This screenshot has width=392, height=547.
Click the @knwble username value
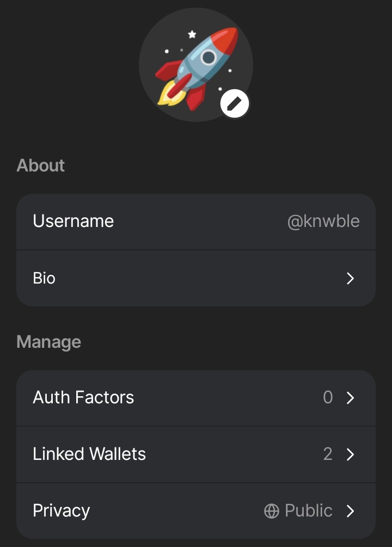point(323,221)
